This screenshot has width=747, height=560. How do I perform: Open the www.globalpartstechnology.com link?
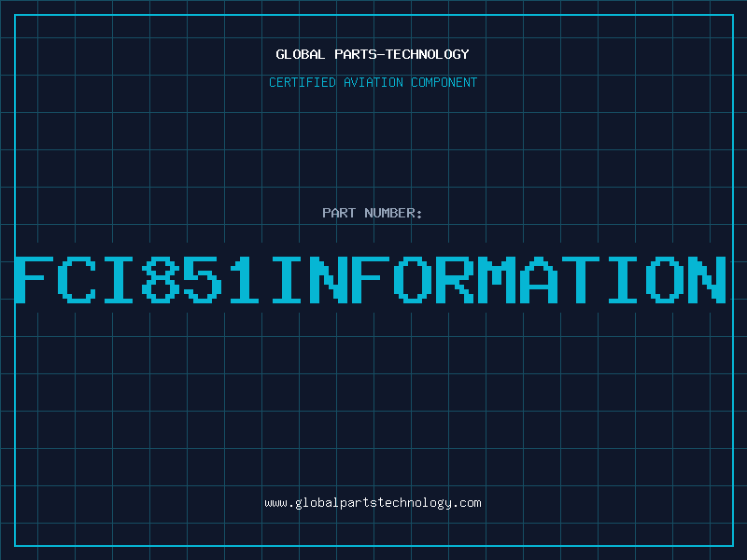373,503
